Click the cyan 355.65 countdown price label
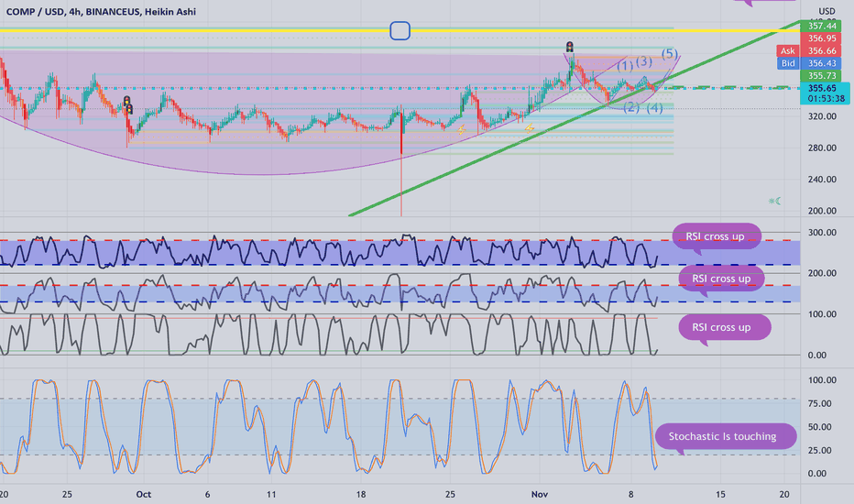 click(825, 93)
